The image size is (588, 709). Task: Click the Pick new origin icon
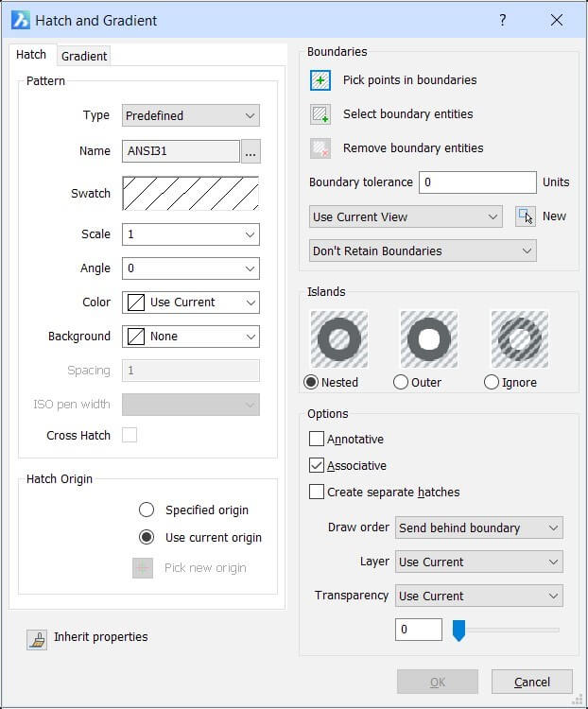(x=143, y=568)
